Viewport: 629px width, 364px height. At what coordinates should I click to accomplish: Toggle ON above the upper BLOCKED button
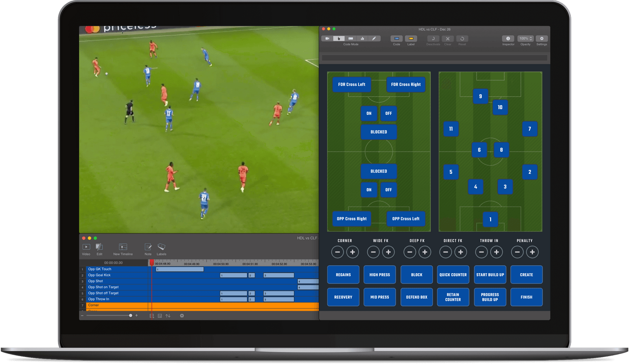click(369, 113)
